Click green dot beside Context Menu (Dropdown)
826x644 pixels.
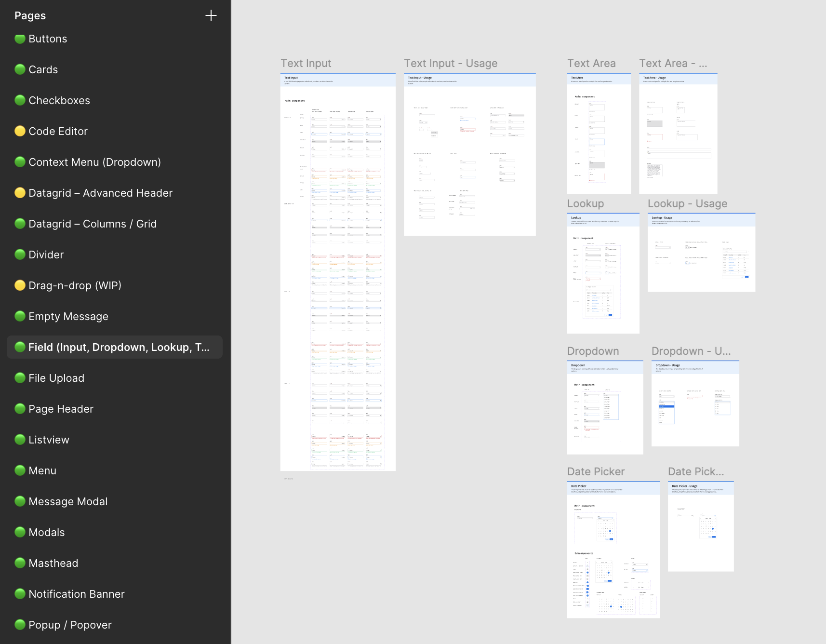coord(20,162)
